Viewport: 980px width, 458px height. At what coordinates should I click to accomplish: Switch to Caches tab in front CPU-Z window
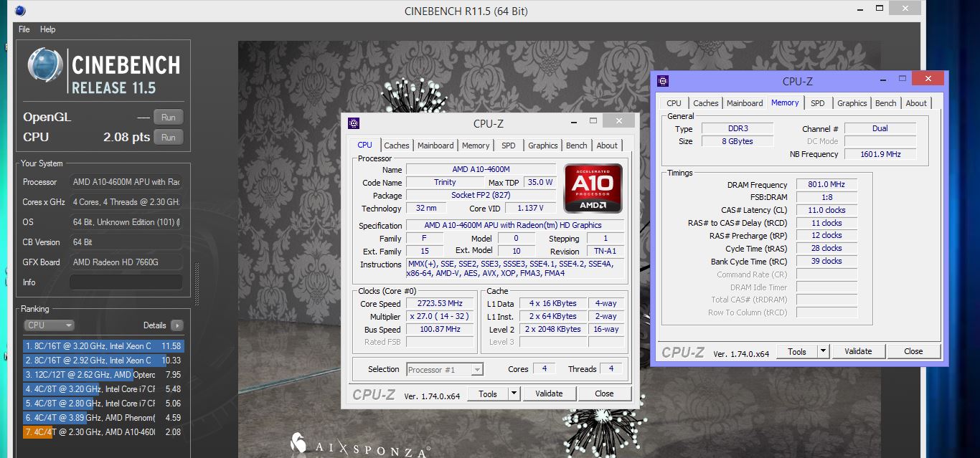[397, 145]
